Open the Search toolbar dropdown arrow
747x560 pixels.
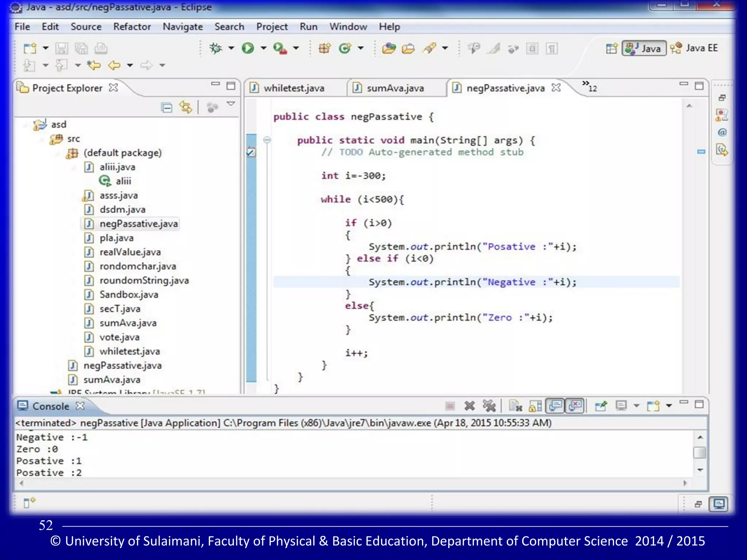(445, 48)
